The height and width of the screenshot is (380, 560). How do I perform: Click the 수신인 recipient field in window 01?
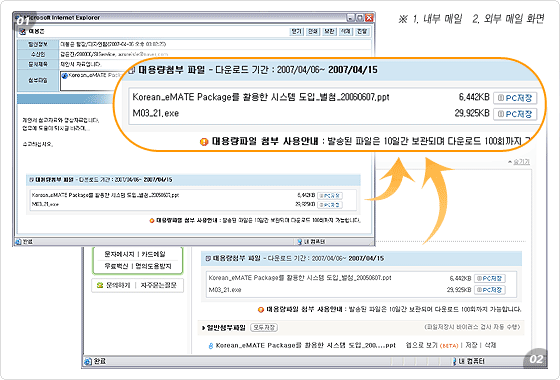(x=215, y=54)
